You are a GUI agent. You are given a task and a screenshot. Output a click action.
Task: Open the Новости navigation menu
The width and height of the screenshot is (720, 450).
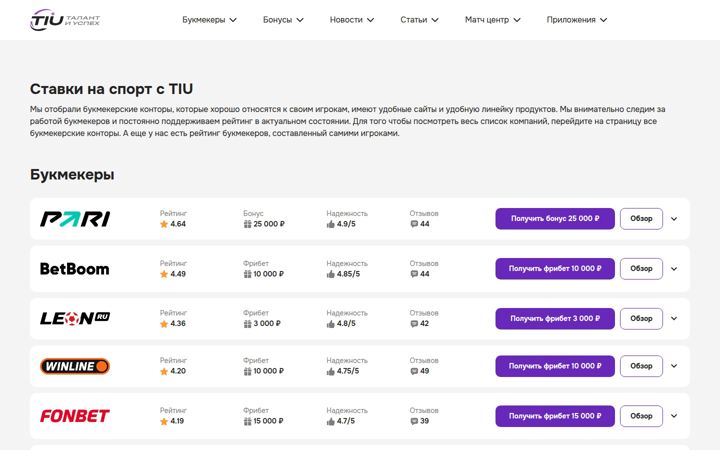[352, 20]
